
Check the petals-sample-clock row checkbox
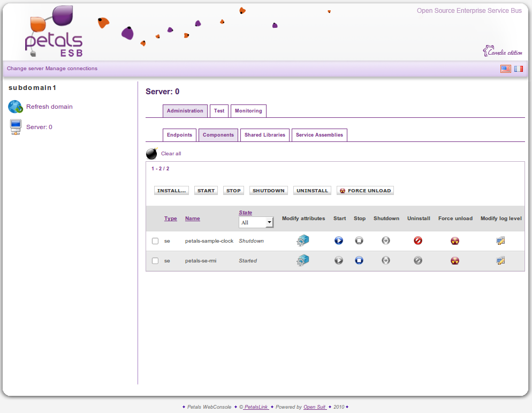coord(155,241)
